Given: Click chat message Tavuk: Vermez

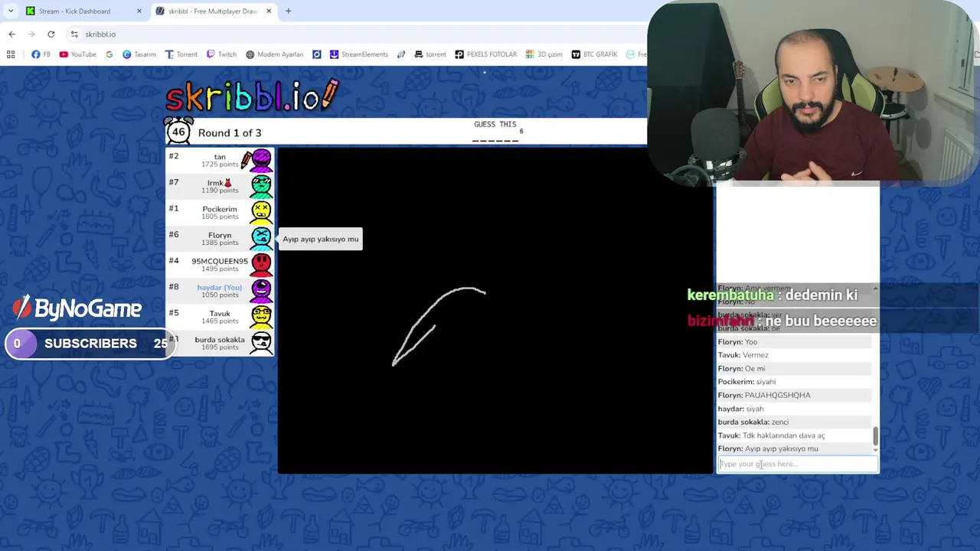Looking at the screenshot, I should click(743, 355).
